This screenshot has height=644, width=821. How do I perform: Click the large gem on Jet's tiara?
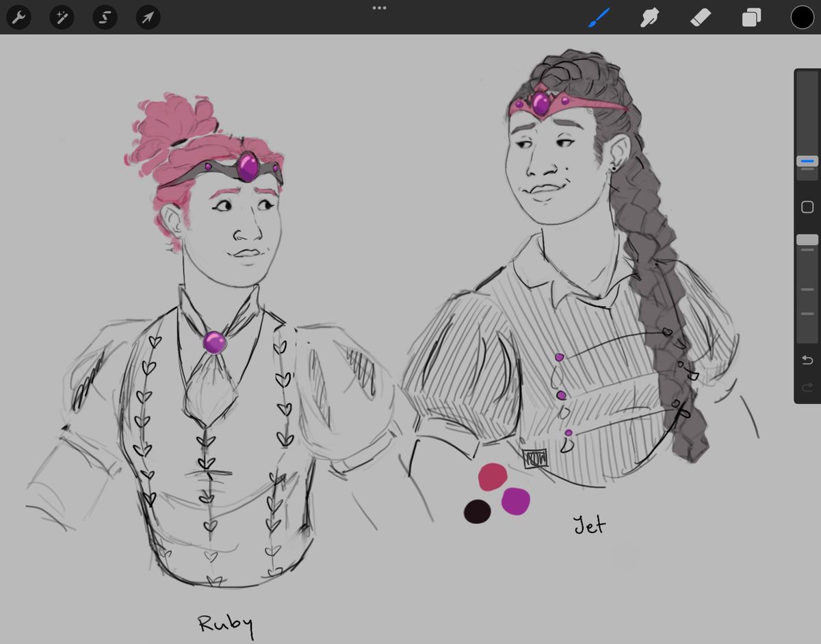[541, 103]
